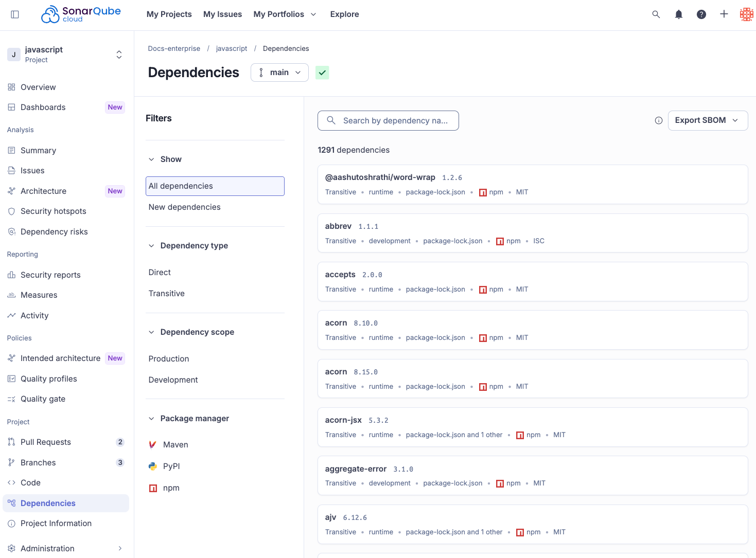Expand the Administration menu

coord(66,549)
